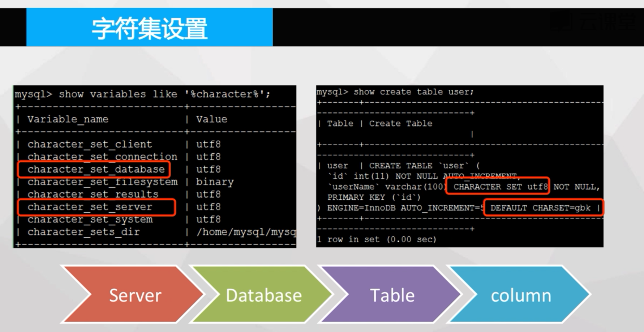Click the character_set_server variable name
This screenshot has height=332, width=644.
click(90, 207)
